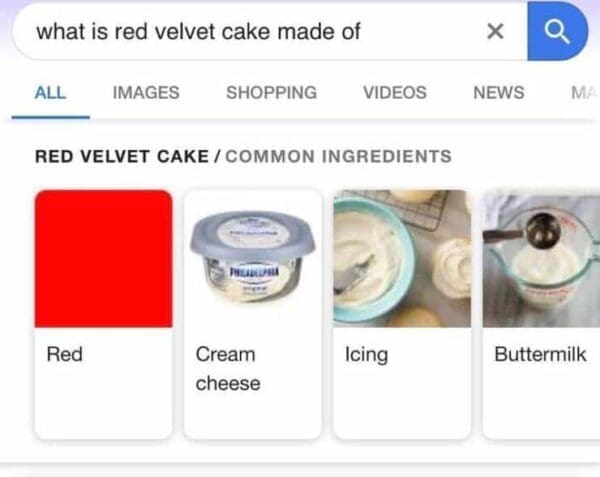This screenshot has height=477, width=600.
Task: Open the IMAGES tab
Action: (x=146, y=92)
